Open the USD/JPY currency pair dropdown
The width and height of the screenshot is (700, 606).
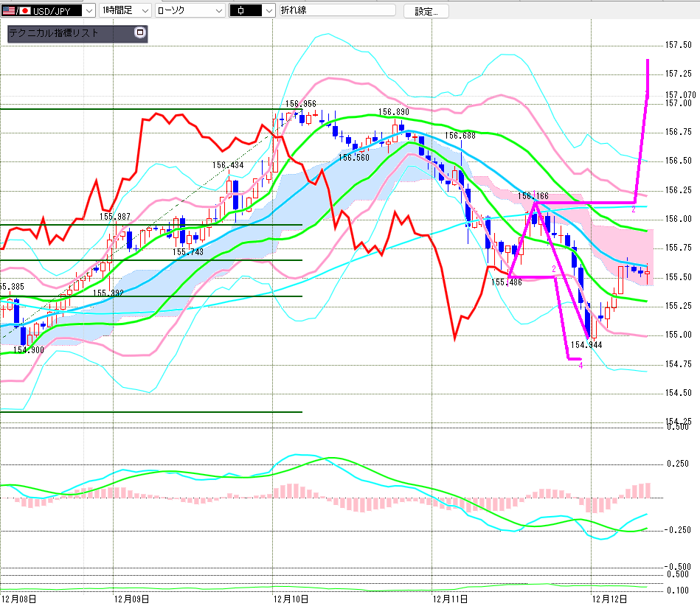pos(88,11)
